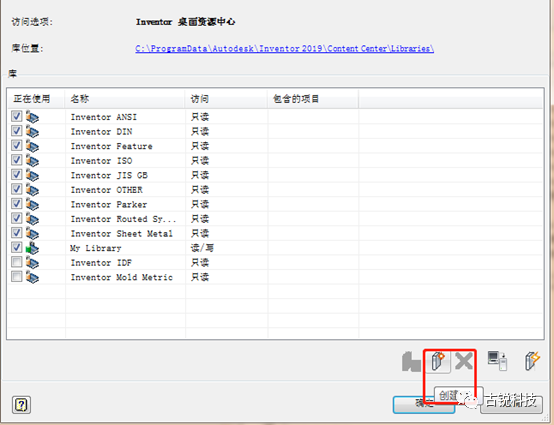Click the Inventor Routed Sy... library icon
554x425 pixels.
(32, 219)
